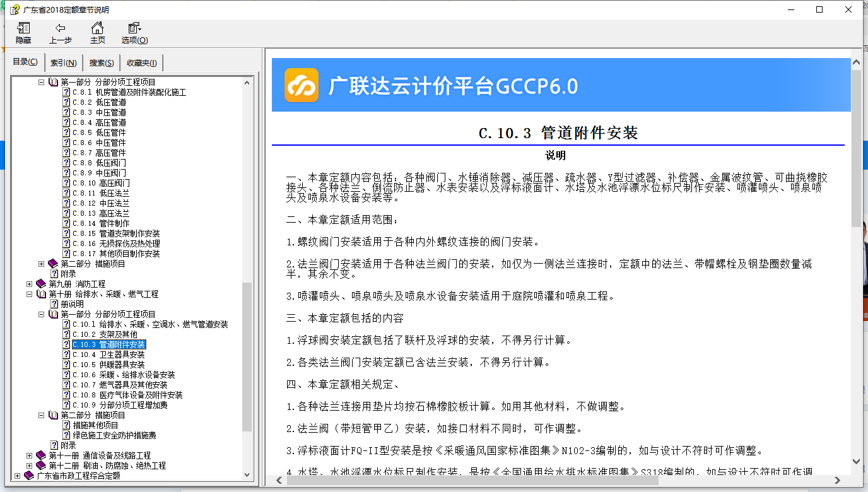
Task: Click the content pane scroll up arrow
Action: [856, 62]
